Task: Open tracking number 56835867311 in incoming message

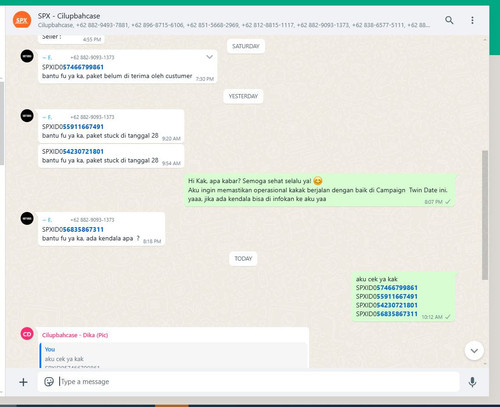Action: [x=83, y=229]
